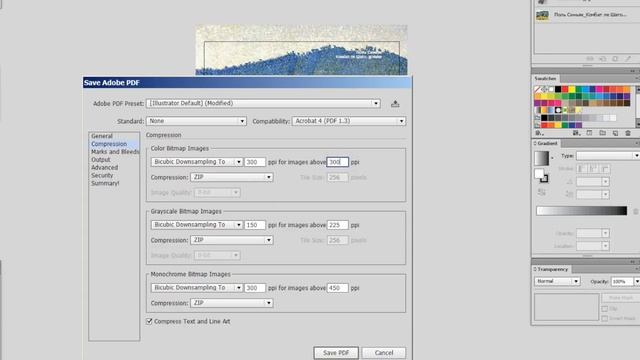Click Color Bitmap 'images above' ppi field
Screen dimensions: 640x360
click(x=338, y=162)
